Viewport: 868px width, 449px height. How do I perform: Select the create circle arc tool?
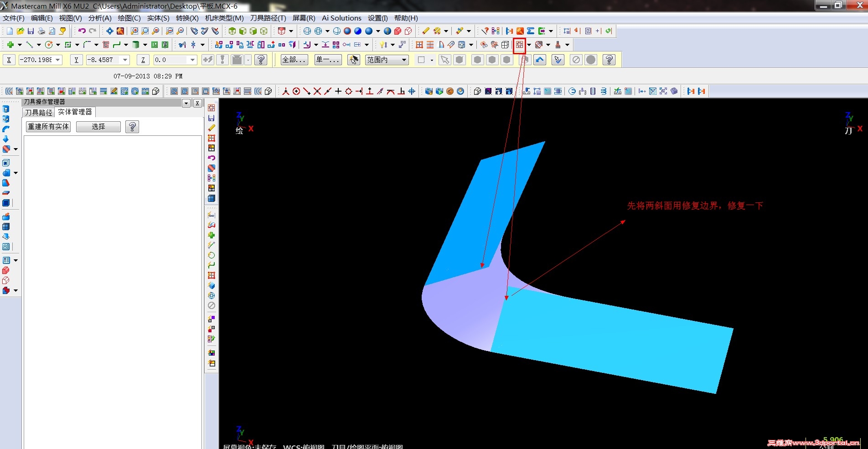(49, 45)
